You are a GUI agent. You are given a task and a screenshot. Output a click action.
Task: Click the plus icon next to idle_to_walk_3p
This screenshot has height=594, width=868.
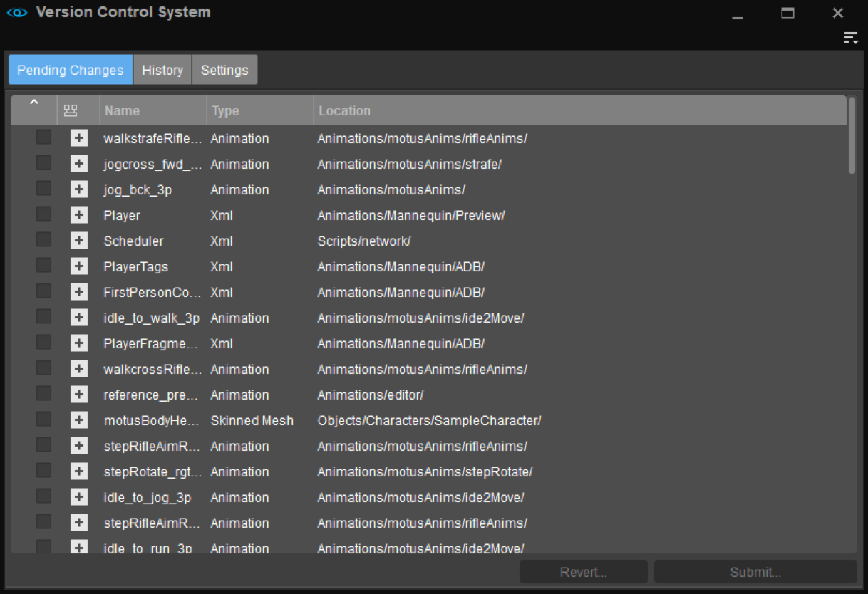79,318
